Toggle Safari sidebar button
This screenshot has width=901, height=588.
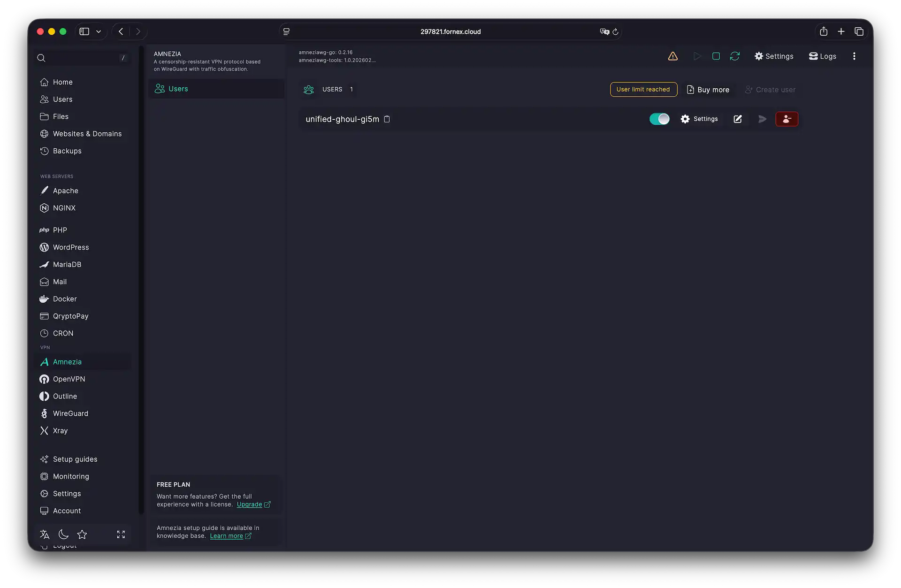click(84, 31)
